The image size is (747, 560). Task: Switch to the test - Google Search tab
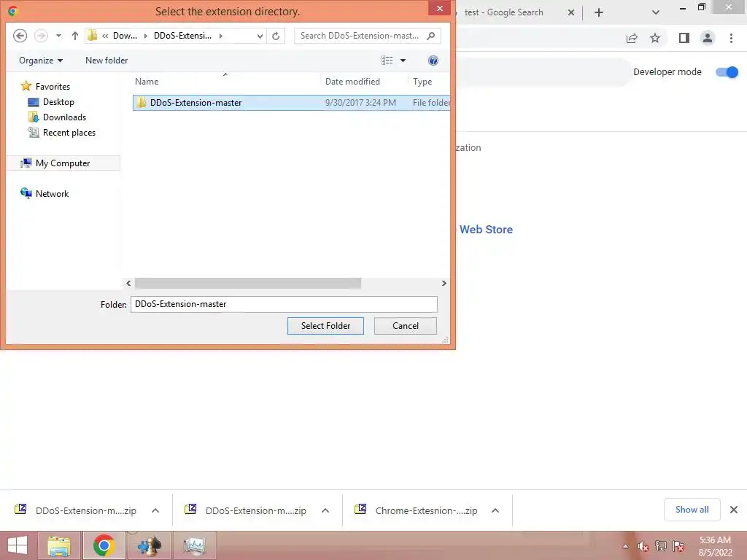tap(503, 12)
